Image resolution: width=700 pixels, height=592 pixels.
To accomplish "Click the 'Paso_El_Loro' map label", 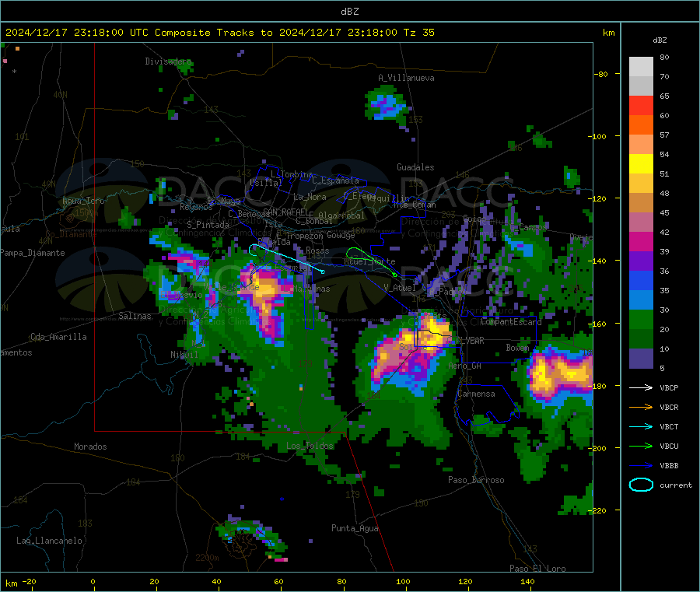I will [537, 569].
